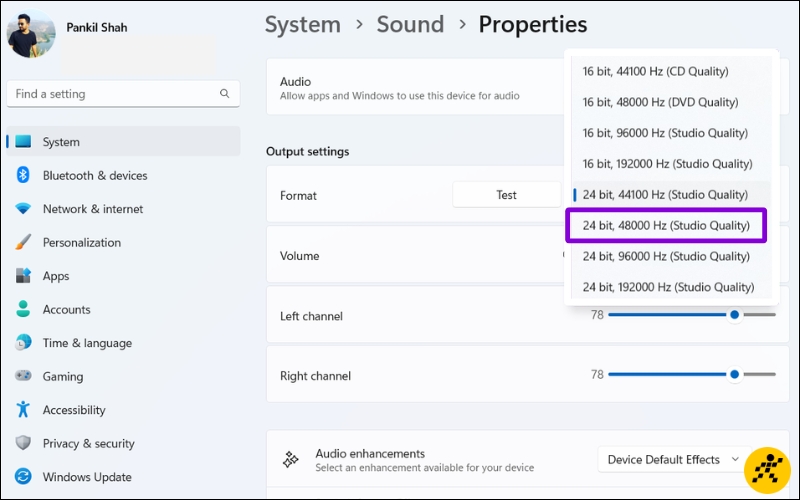Click the Privacy & security shield icon
Image resolution: width=800 pixels, height=500 pixels.
pos(23,443)
